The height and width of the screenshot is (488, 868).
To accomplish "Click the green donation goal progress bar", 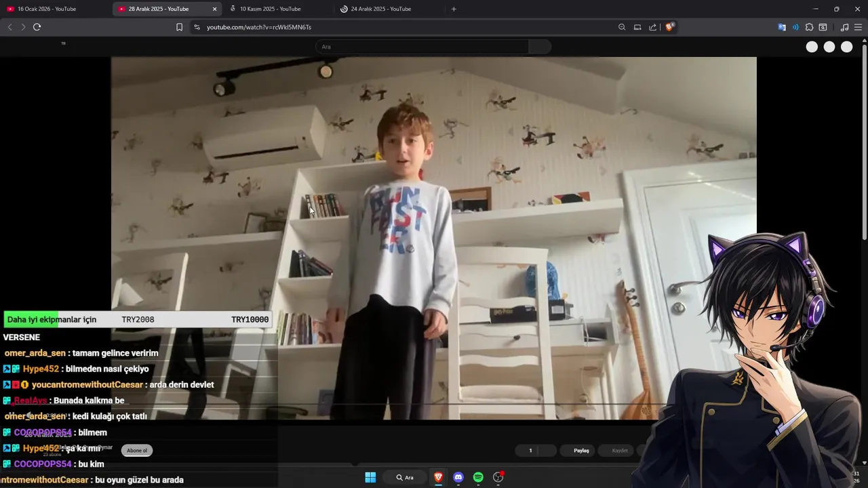I will pos(31,319).
